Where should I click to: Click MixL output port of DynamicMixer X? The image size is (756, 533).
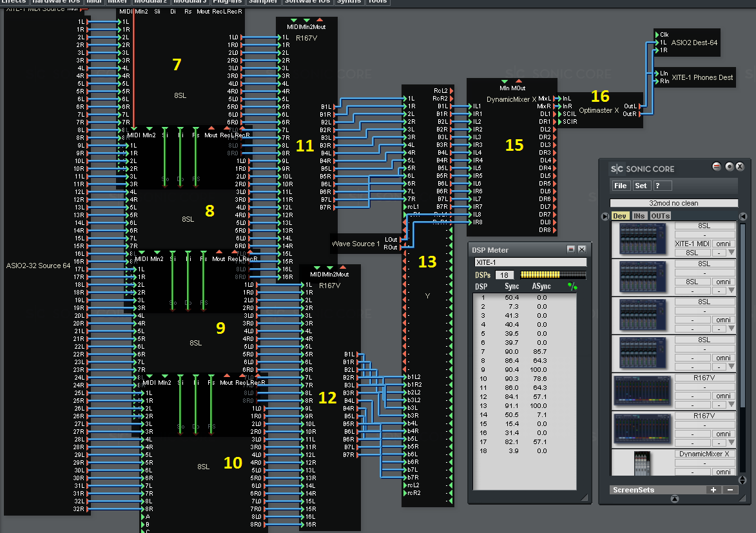[554, 99]
